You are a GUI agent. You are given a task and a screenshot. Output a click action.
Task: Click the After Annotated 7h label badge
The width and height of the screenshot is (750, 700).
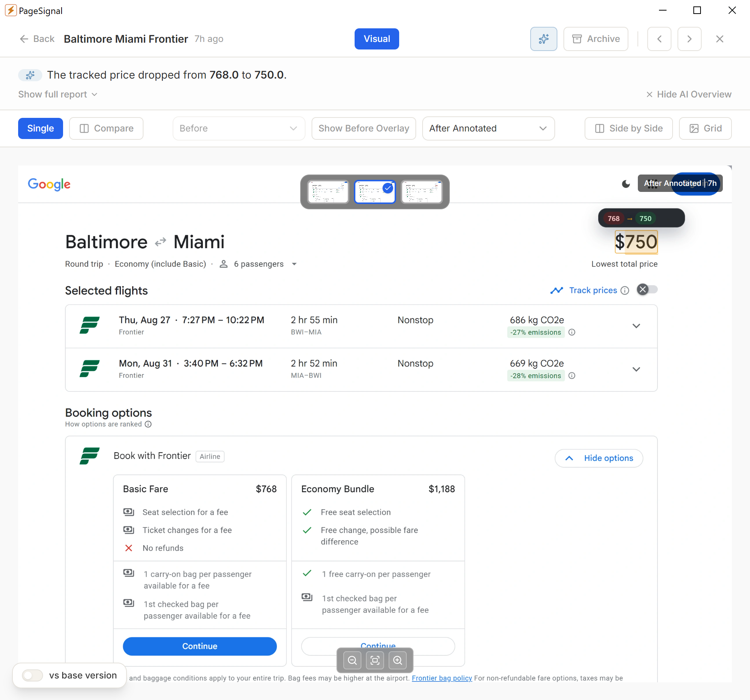pyautogui.click(x=680, y=184)
